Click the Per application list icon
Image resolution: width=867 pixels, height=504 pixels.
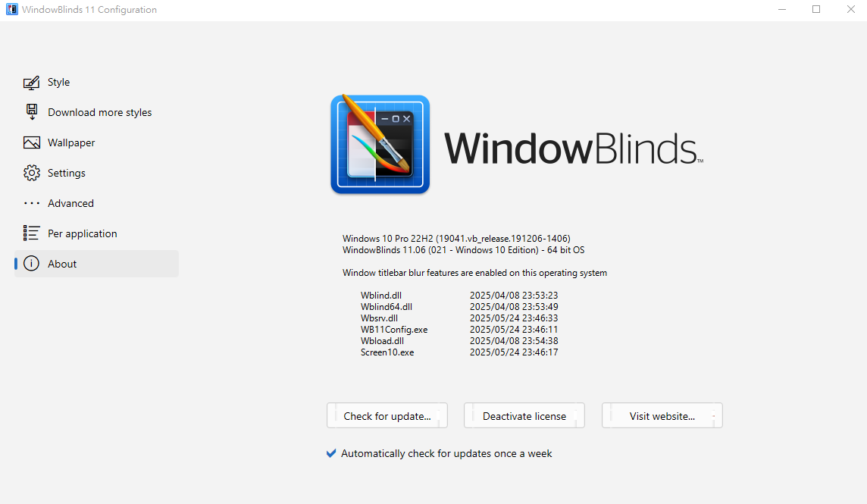(32, 233)
